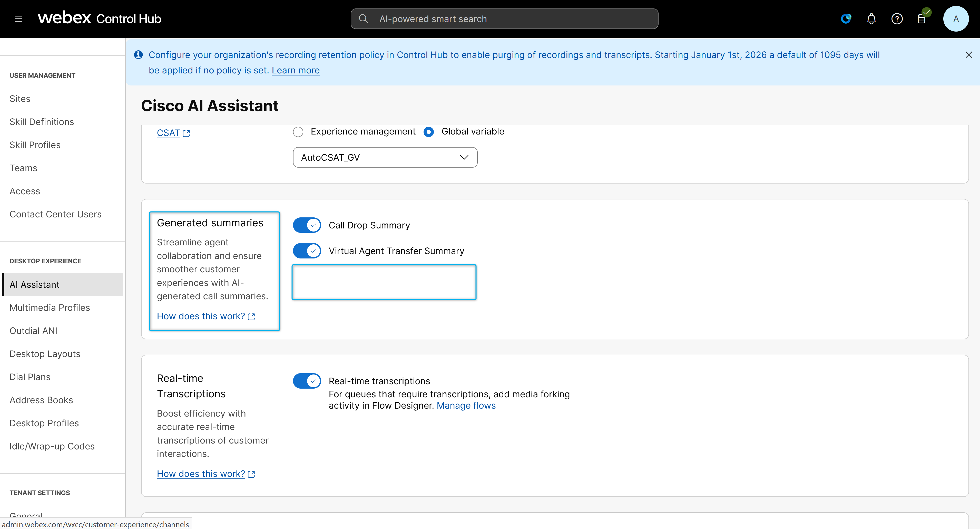
Task: Go to Desktop Layouts in sidebar
Action: (x=45, y=354)
